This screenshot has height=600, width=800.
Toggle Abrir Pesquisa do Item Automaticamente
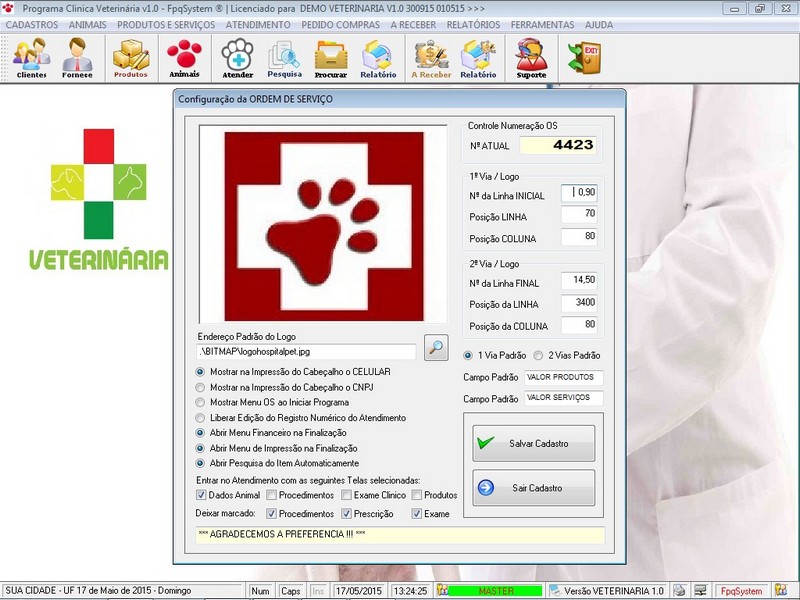coord(200,463)
